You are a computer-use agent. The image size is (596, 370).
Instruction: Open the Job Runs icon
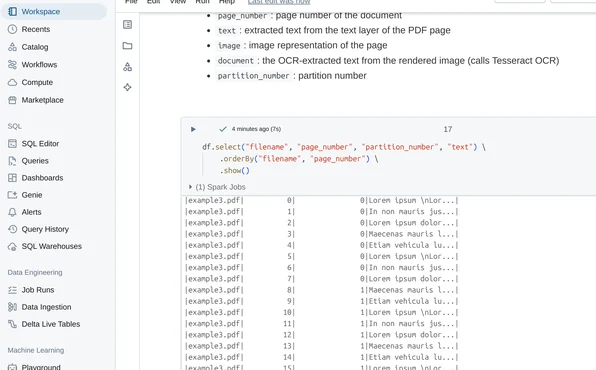click(13, 290)
